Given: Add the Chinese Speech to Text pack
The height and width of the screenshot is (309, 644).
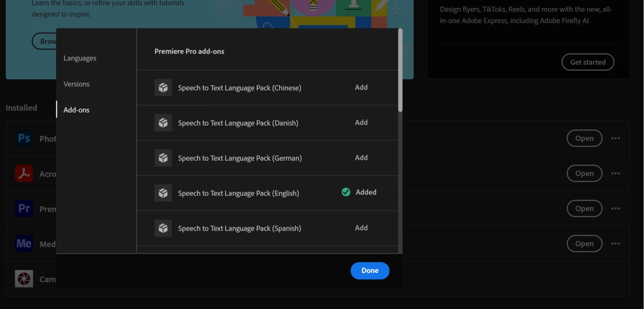Looking at the screenshot, I should click(361, 87).
